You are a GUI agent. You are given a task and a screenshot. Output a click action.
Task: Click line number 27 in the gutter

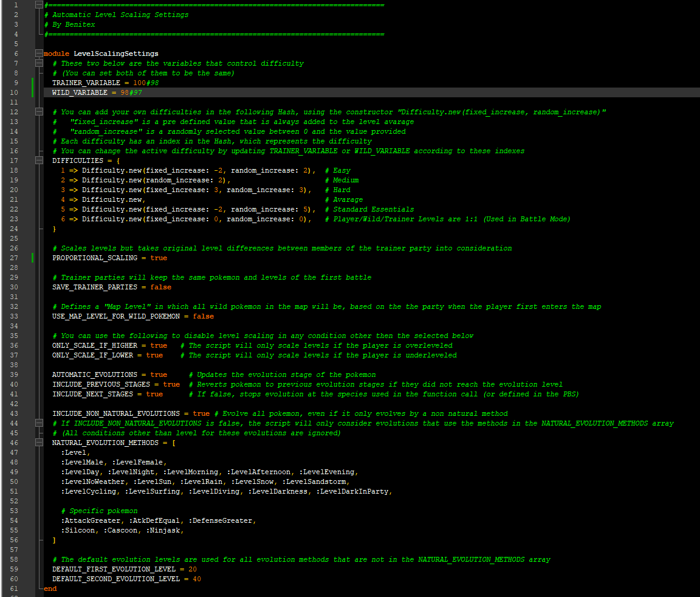click(15, 258)
